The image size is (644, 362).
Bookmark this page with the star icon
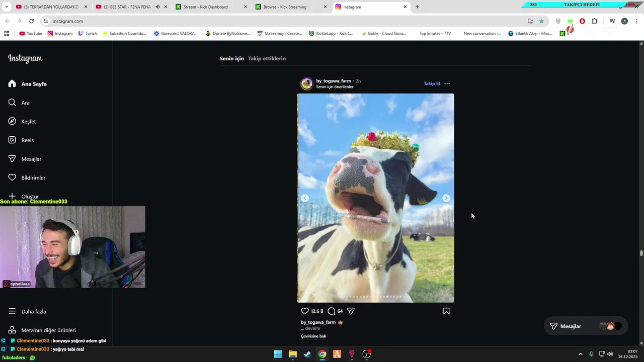click(x=541, y=21)
